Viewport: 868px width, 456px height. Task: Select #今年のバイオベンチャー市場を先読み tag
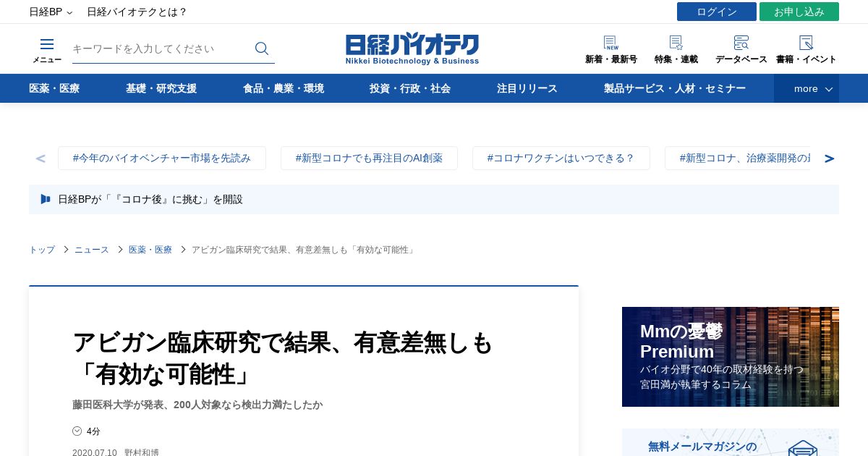pyautogui.click(x=162, y=158)
